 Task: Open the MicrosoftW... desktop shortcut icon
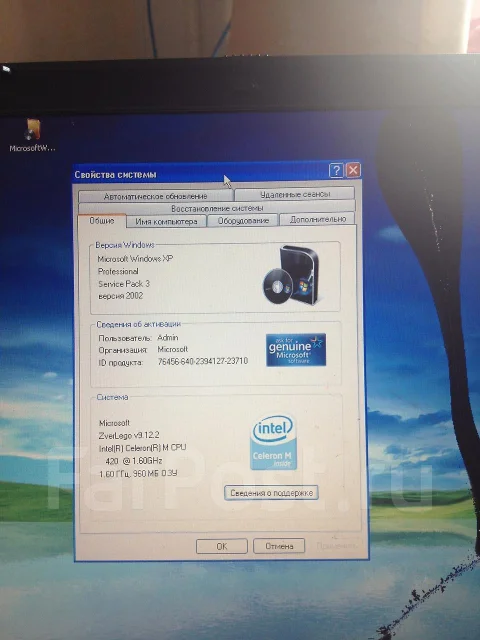click(x=33, y=135)
